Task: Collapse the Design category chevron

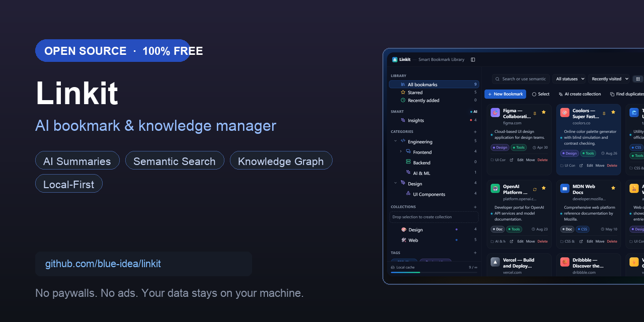Action: [395, 184]
